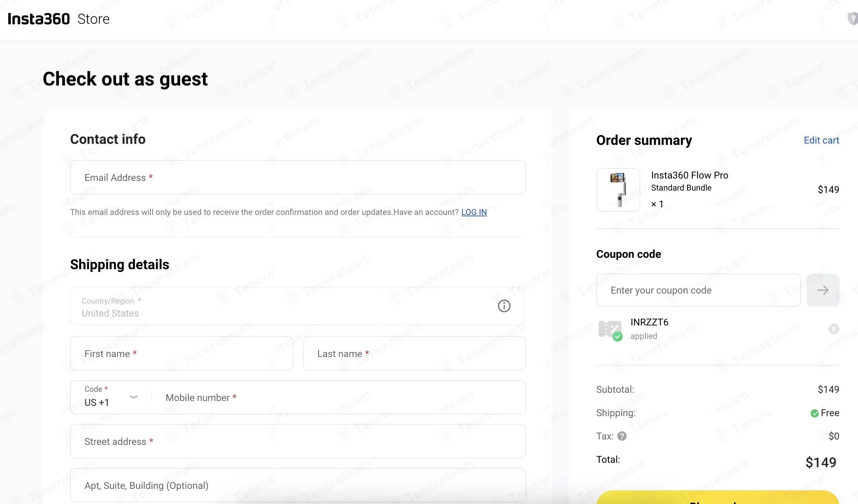
Task: Click the LOG IN link
Action: tap(474, 212)
